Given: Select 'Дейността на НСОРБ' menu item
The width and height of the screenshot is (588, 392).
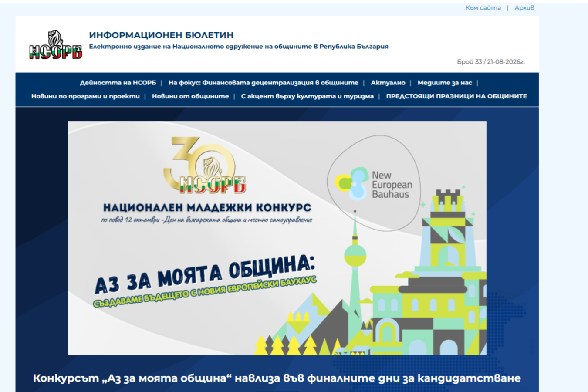Looking at the screenshot, I should click(x=118, y=83).
